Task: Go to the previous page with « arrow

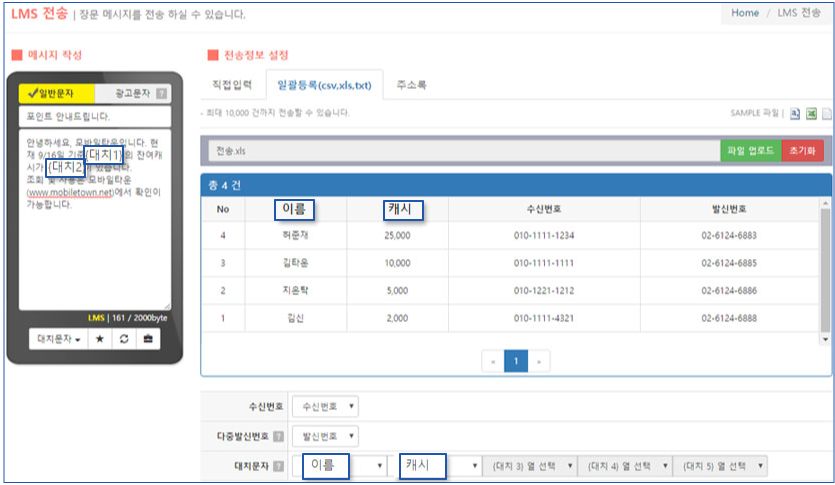Action: (492, 361)
